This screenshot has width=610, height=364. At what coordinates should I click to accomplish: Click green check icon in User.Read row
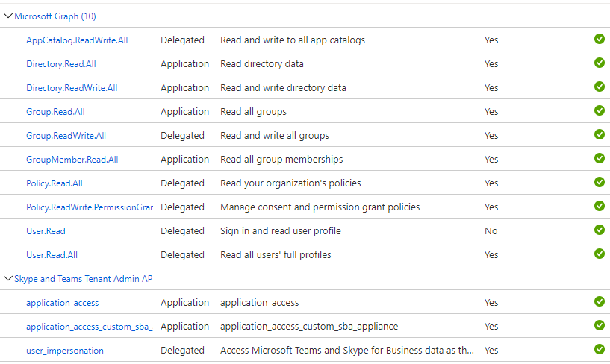pyautogui.click(x=600, y=230)
